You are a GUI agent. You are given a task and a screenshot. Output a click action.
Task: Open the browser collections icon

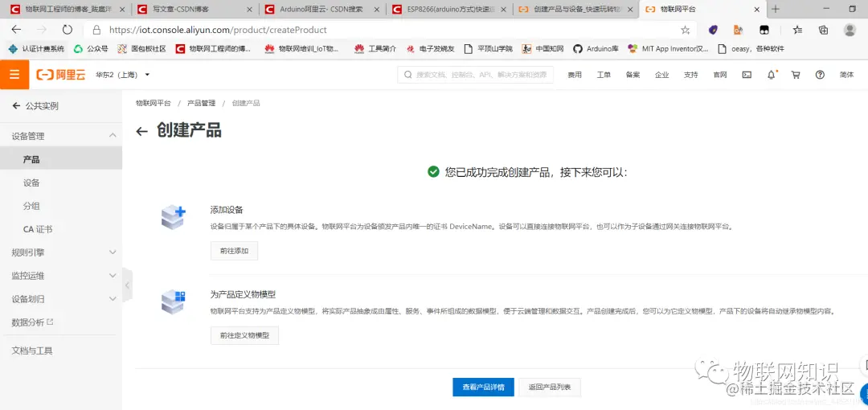[823, 30]
